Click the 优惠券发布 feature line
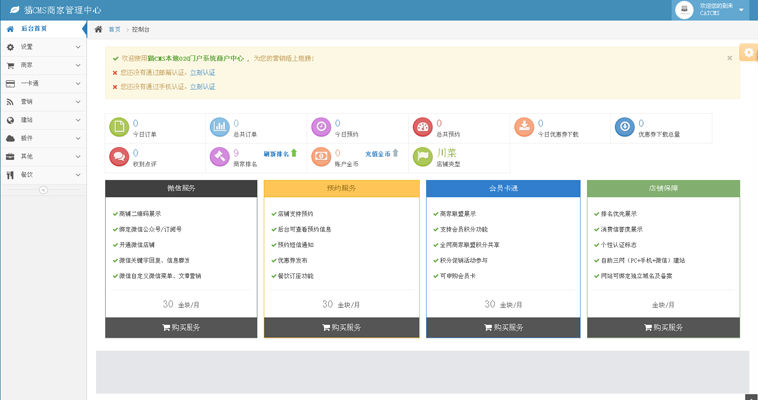 coord(290,261)
